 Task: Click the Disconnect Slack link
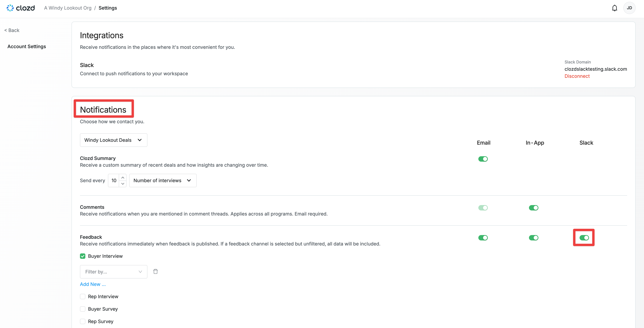[577, 76]
